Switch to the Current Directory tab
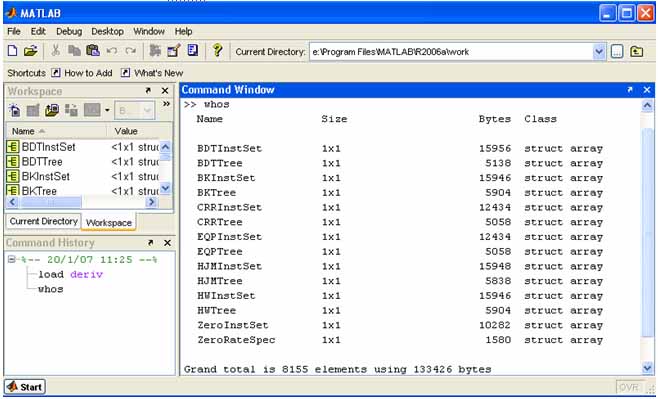Screen dimensions: 658x399 click(44, 221)
